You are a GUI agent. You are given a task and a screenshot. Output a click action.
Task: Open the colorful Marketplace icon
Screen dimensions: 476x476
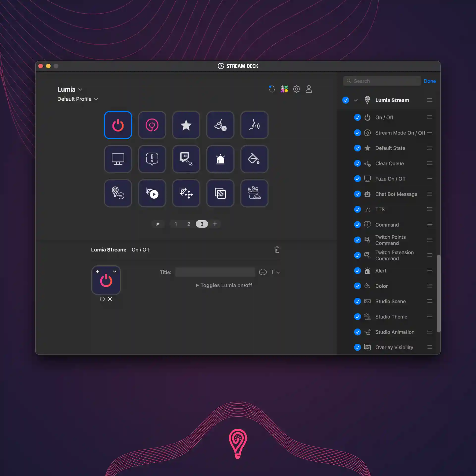tap(284, 89)
